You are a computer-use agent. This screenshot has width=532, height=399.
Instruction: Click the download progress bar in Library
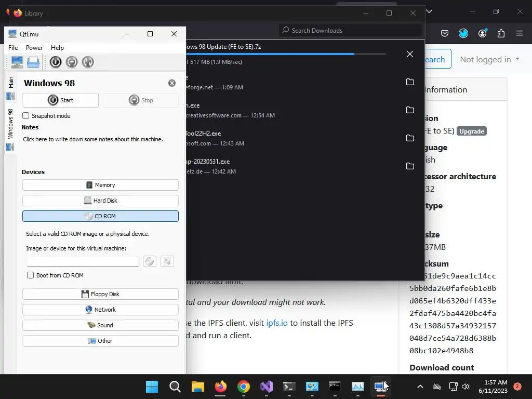(x=286, y=54)
